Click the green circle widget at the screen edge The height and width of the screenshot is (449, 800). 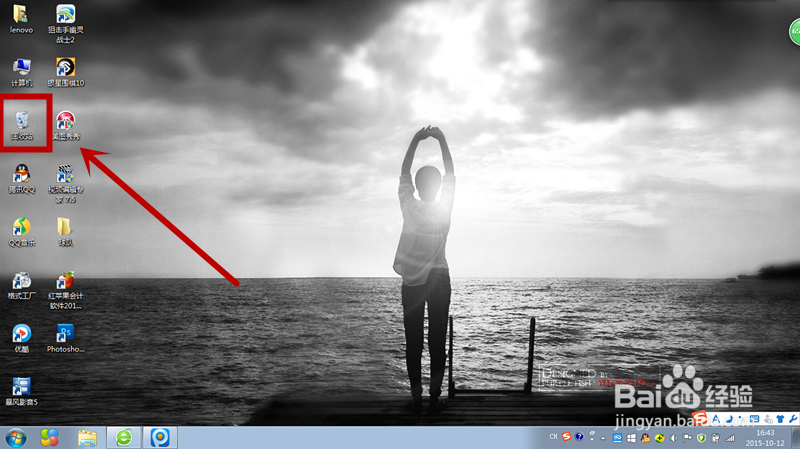pos(795,31)
